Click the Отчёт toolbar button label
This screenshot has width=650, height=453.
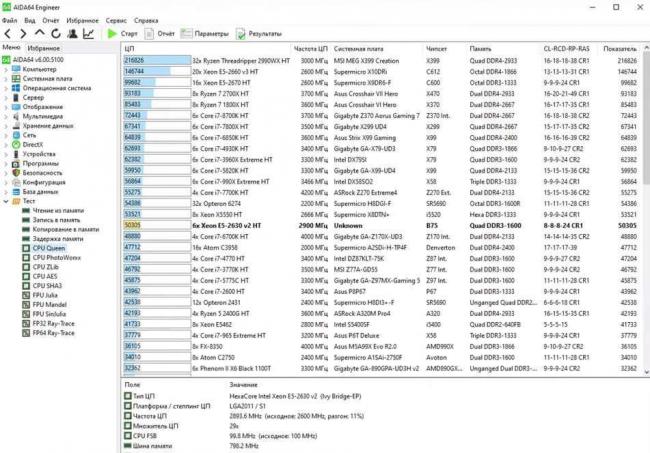click(166, 34)
